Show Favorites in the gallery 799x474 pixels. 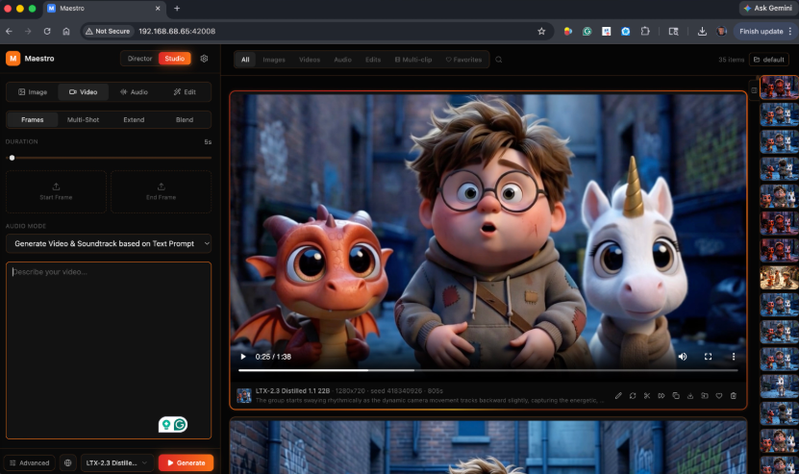pyautogui.click(x=464, y=60)
